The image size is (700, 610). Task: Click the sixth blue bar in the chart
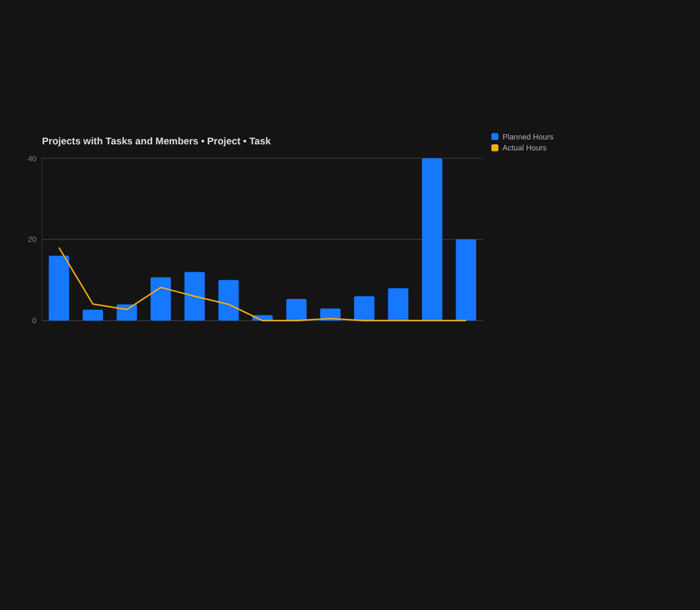tap(228, 300)
